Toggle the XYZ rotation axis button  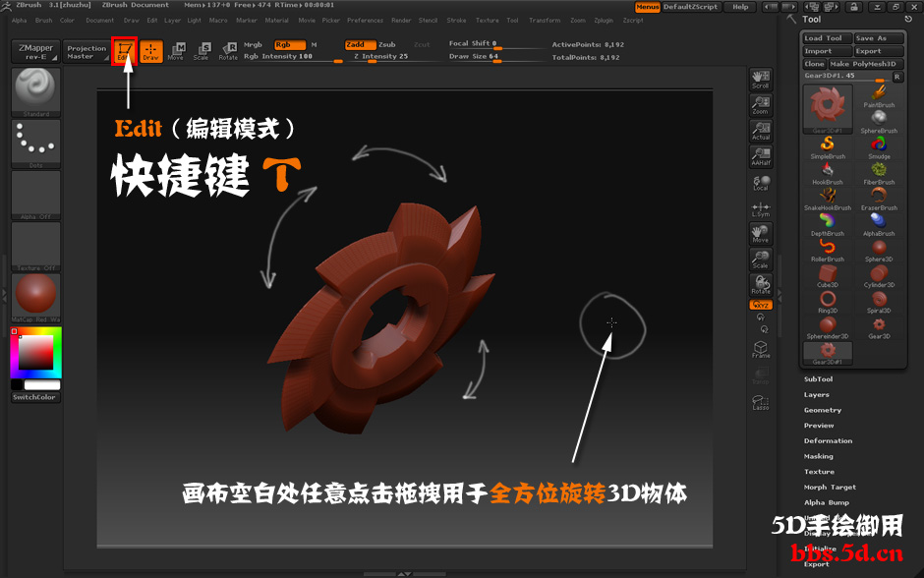(x=761, y=305)
